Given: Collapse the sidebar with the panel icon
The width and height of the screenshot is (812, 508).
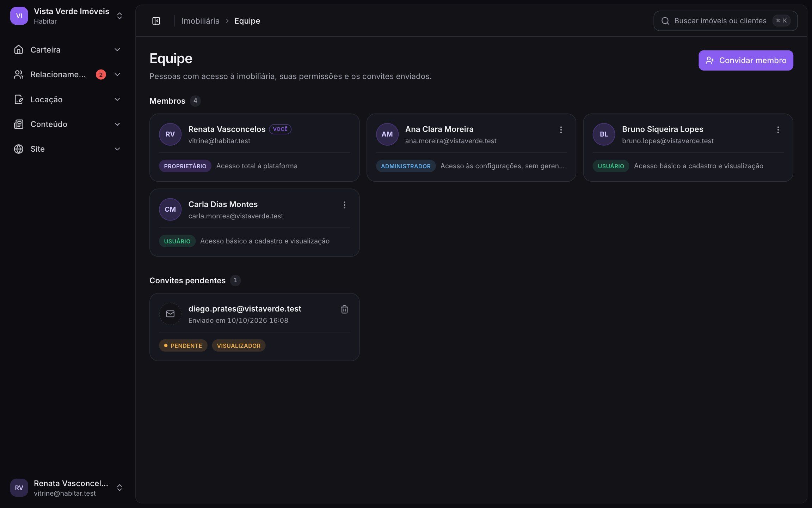Looking at the screenshot, I should coord(156,21).
